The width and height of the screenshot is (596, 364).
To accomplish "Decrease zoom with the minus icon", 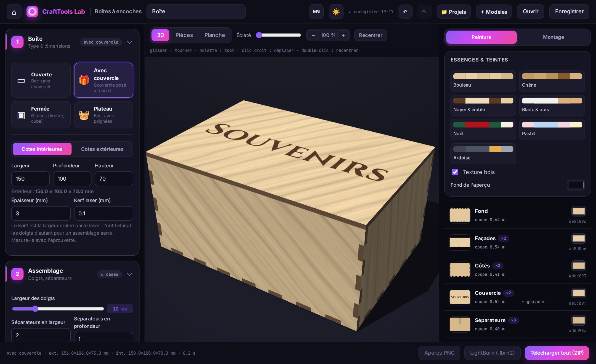I will point(313,35).
